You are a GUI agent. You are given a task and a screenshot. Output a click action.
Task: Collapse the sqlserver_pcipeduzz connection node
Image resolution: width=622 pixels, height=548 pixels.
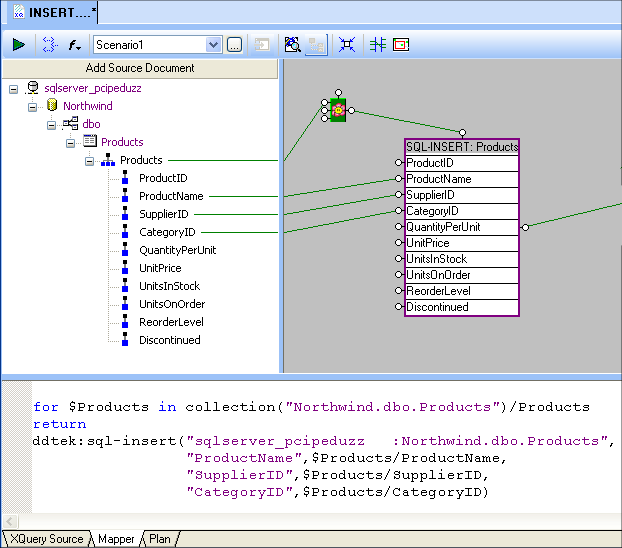tap(13, 89)
